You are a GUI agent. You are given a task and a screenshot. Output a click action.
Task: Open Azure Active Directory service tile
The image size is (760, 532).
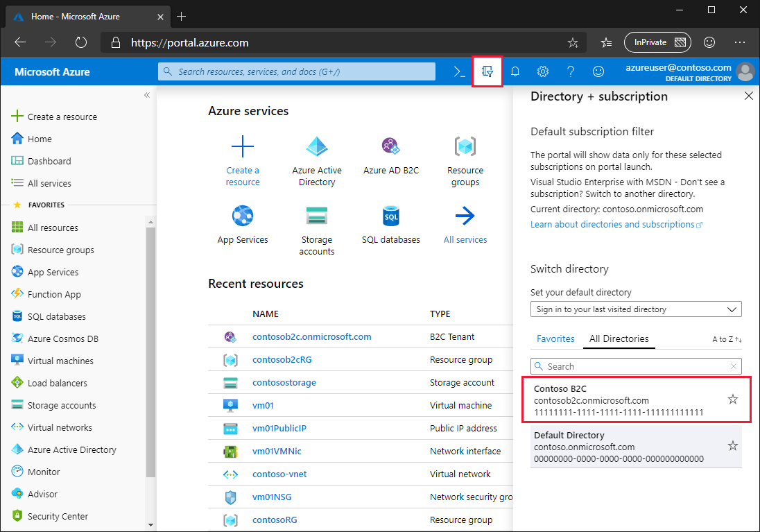pyautogui.click(x=316, y=160)
